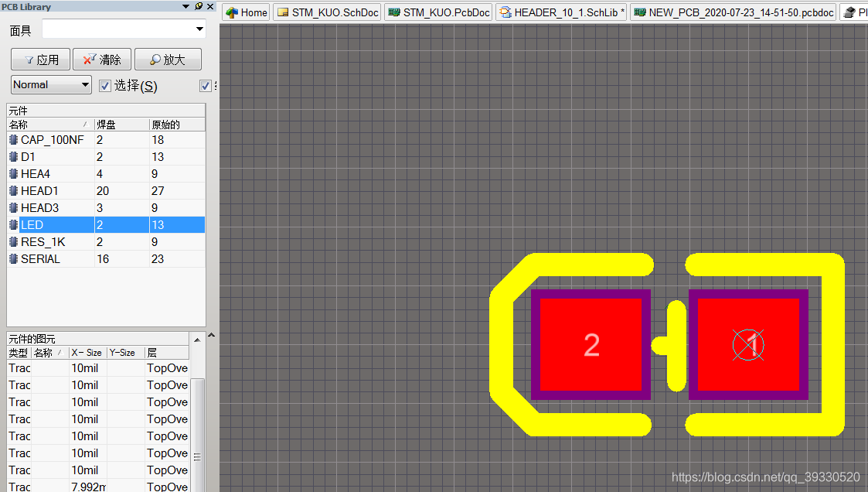Select the HEAD1 component name
This screenshot has height=492, width=868.
pyautogui.click(x=39, y=191)
